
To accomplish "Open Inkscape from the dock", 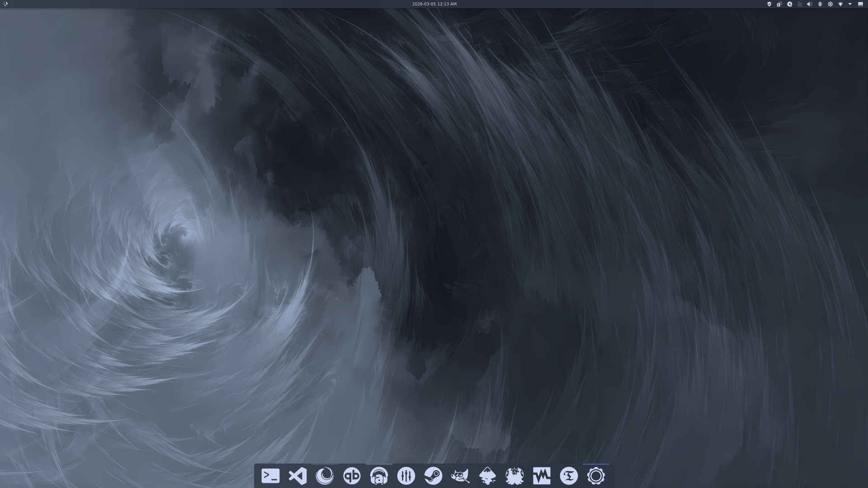I will (x=487, y=476).
